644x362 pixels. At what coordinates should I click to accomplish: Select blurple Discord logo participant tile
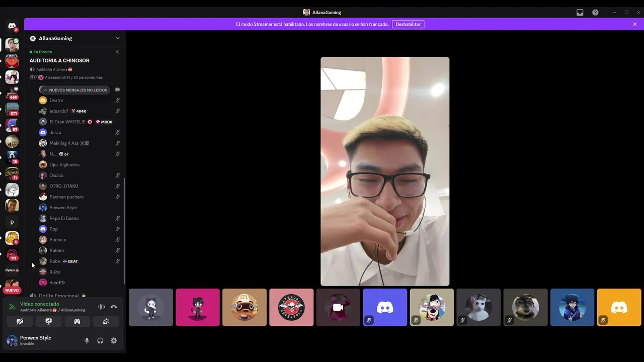pyautogui.click(x=385, y=307)
